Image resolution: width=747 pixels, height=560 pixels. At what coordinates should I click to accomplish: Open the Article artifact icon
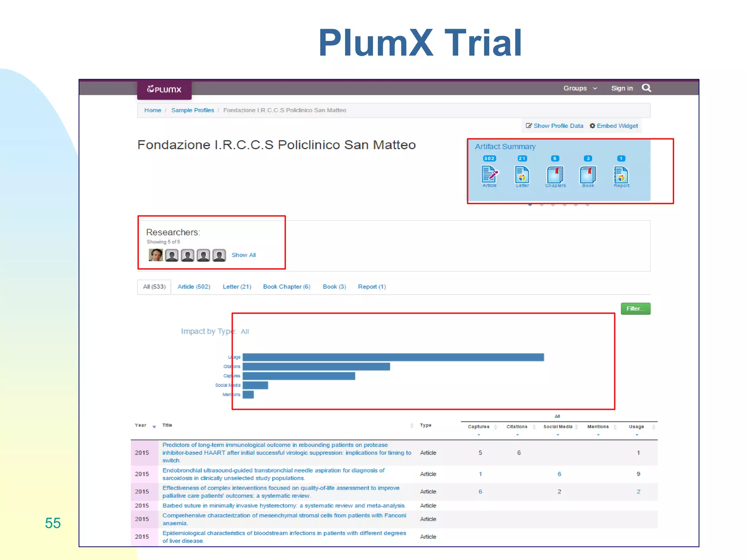coord(489,174)
